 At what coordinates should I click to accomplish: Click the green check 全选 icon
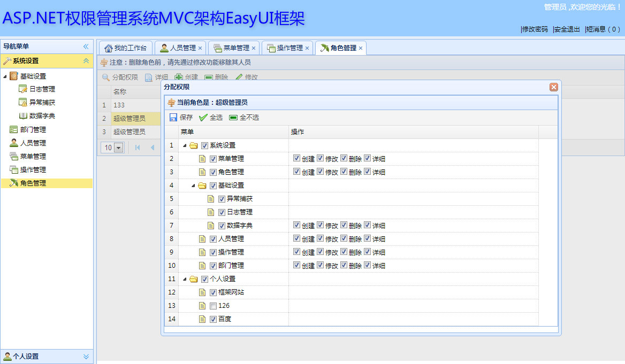click(x=203, y=118)
